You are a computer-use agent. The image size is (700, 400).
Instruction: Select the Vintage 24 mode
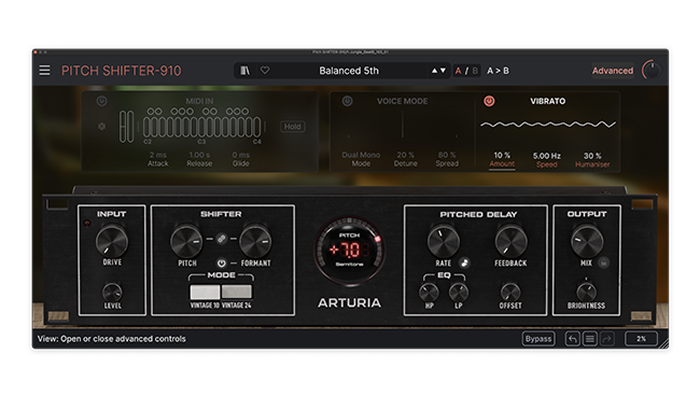pos(238,290)
